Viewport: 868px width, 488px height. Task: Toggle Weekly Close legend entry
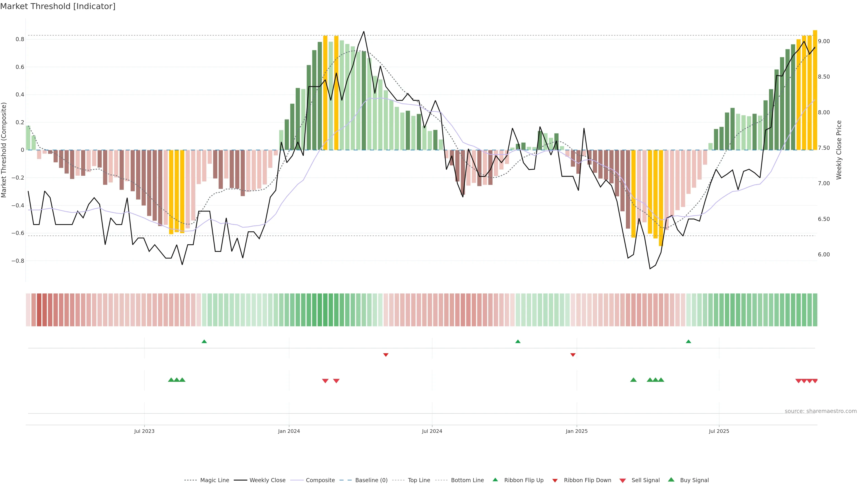pos(267,480)
